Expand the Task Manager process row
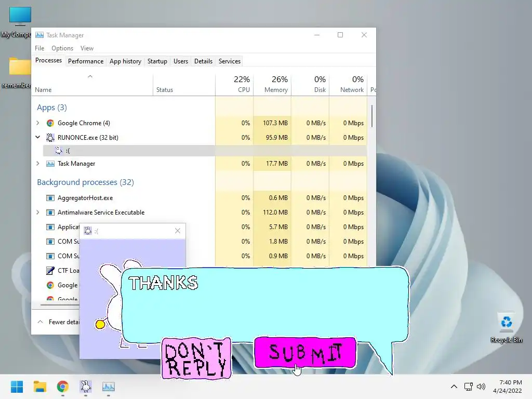 pos(37,163)
